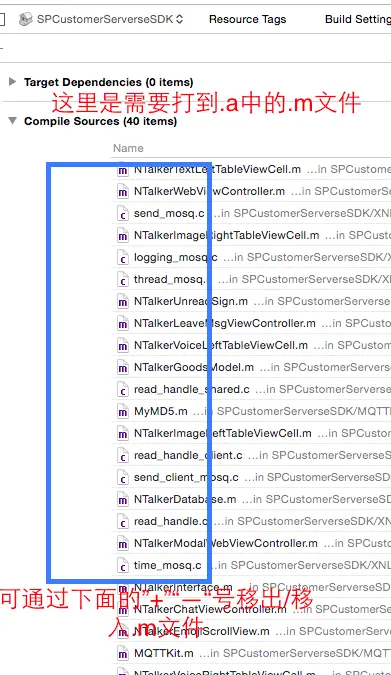Expand the Target Dependencies section
This screenshot has width=391, height=675.
(x=12, y=81)
